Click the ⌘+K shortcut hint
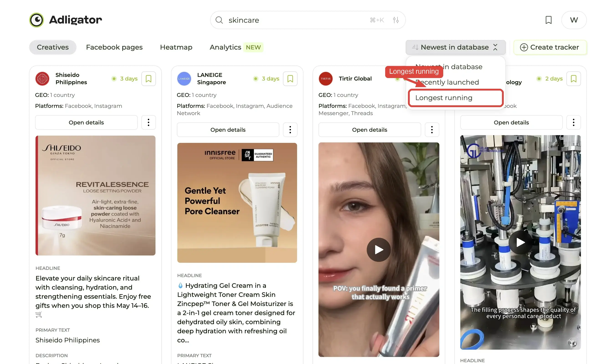 (x=377, y=20)
